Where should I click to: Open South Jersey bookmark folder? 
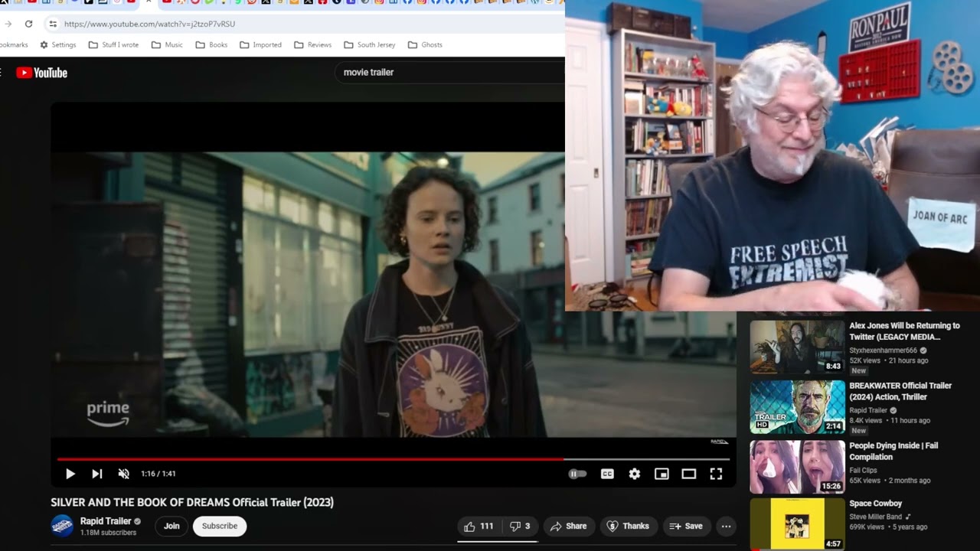[x=369, y=44]
